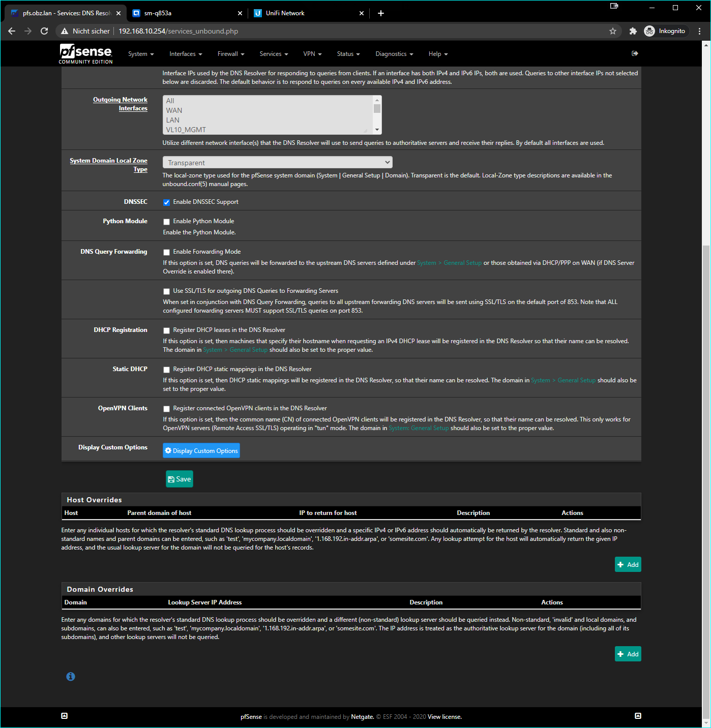Open System: General Setup link under OpenVPN Clients
The height and width of the screenshot is (728, 711).
[419, 428]
